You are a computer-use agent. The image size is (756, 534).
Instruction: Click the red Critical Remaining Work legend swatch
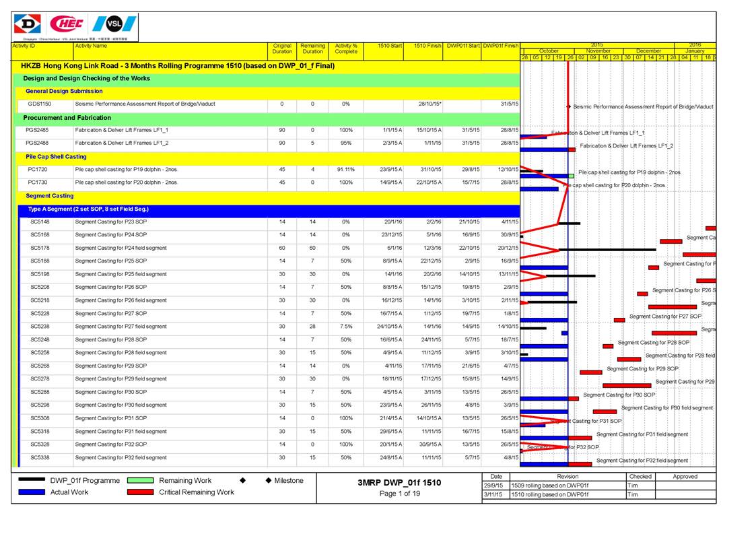pyautogui.click(x=140, y=492)
